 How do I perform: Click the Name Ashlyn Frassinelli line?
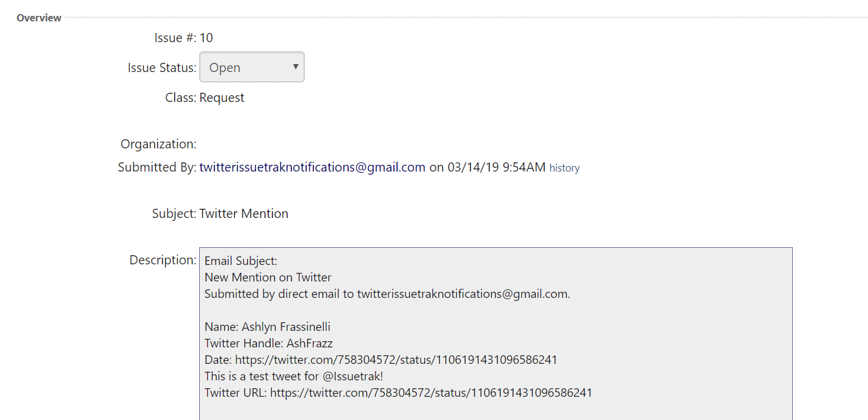pyautogui.click(x=268, y=327)
